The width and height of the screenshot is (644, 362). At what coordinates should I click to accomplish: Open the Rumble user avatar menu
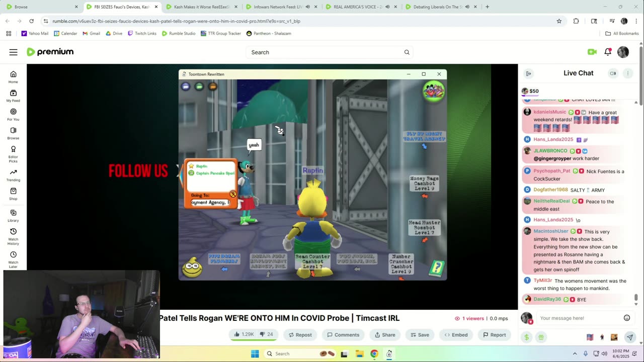click(x=623, y=52)
